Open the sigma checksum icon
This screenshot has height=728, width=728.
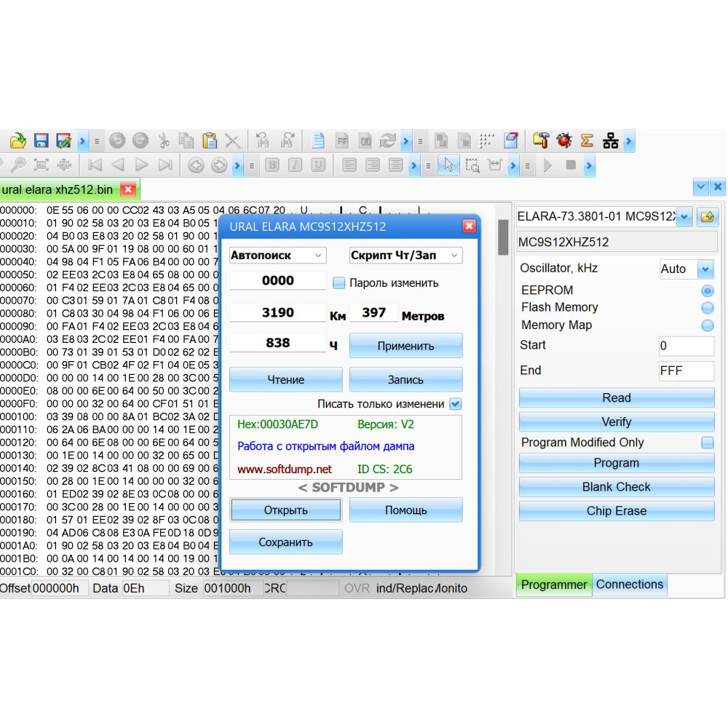(587, 141)
